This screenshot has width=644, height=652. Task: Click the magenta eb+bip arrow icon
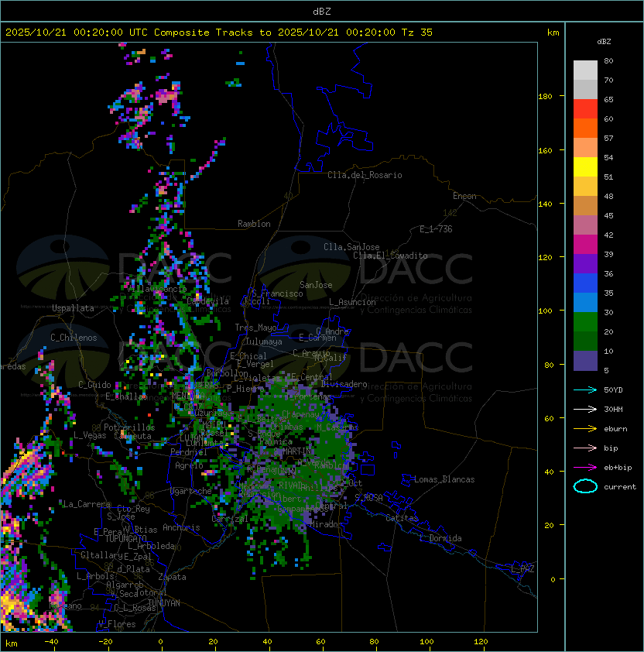pos(585,468)
